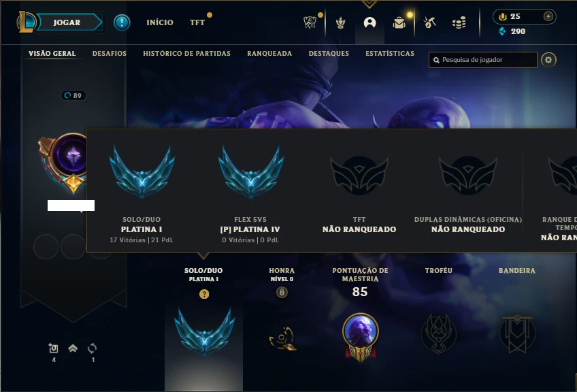Image resolution: width=577 pixels, height=392 pixels.
Task: Select the Profile icon in navbar
Action: [370, 23]
